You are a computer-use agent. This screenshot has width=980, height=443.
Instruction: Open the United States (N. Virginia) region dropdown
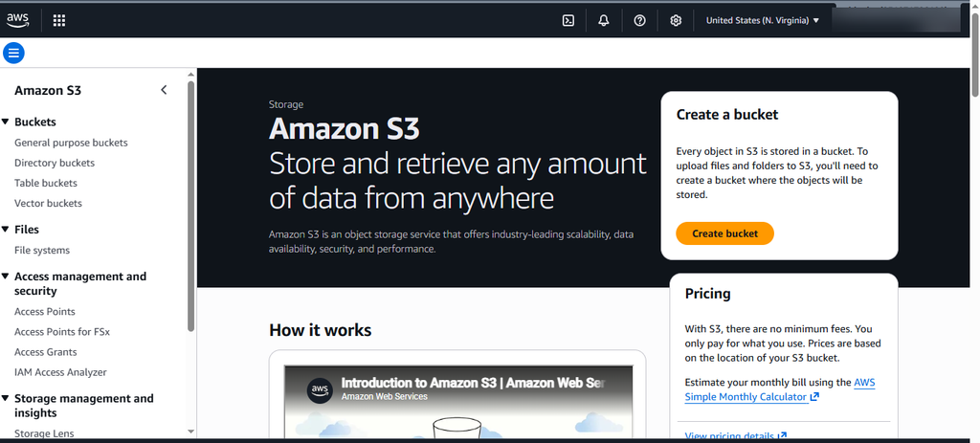click(x=763, y=21)
